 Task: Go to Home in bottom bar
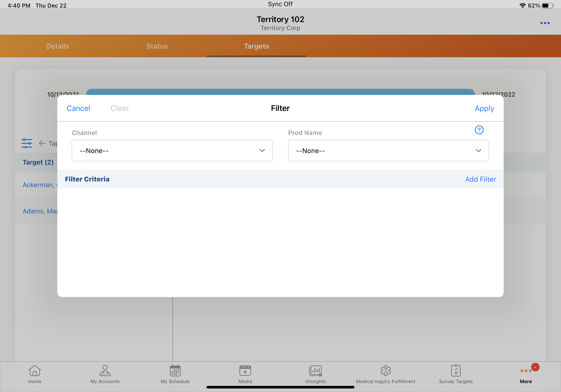(x=35, y=374)
